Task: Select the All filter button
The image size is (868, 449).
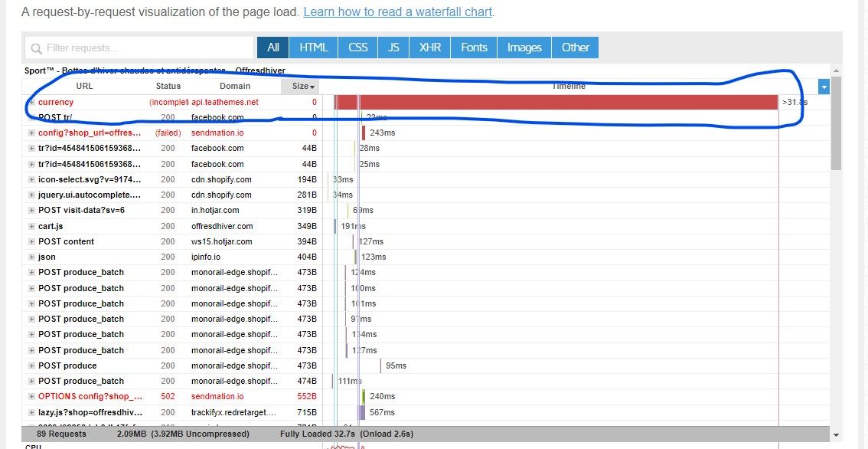Action: click(x=273, y=48)
